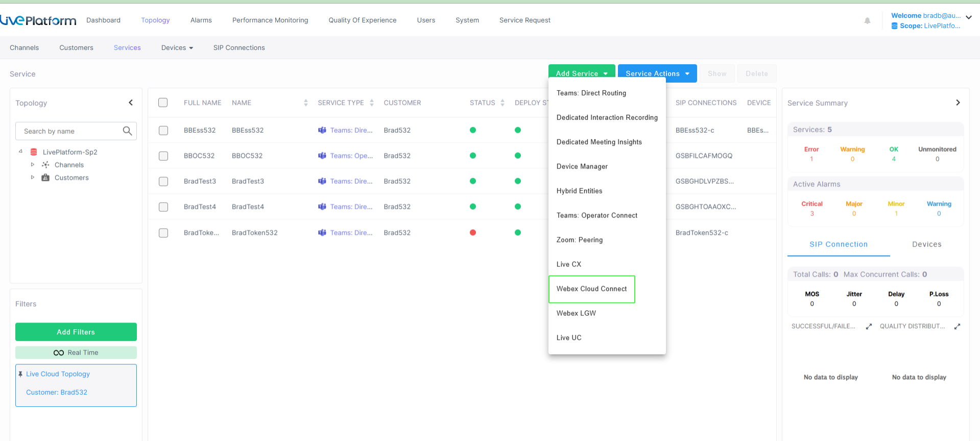980x441 pixels.
Task: Open the user account dropdown arrow
Action: [969, 18]
